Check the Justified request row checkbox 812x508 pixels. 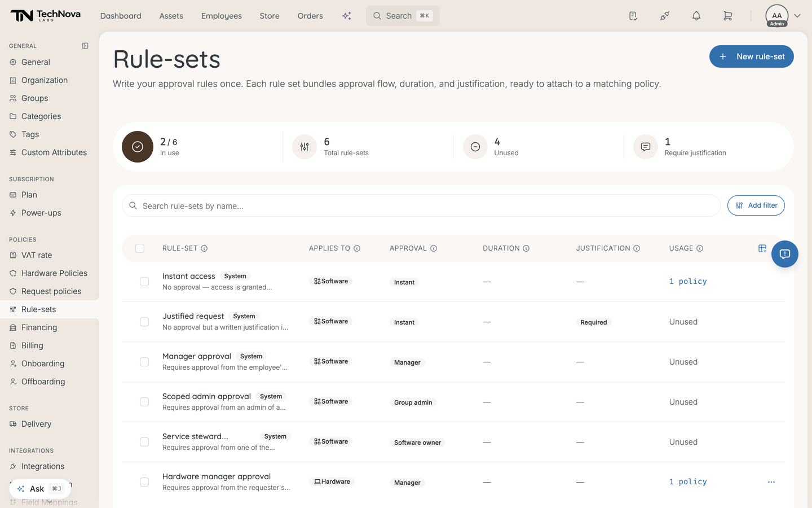144,322
